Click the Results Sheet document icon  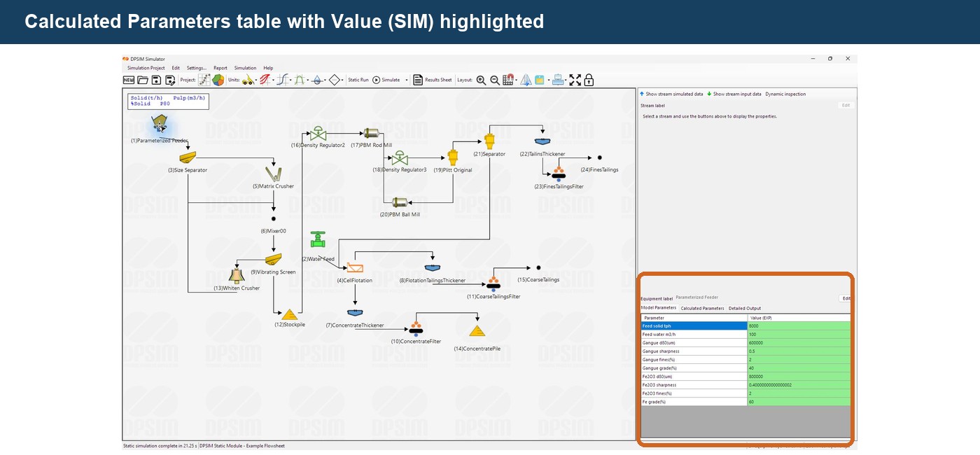(x=417, y=80)
